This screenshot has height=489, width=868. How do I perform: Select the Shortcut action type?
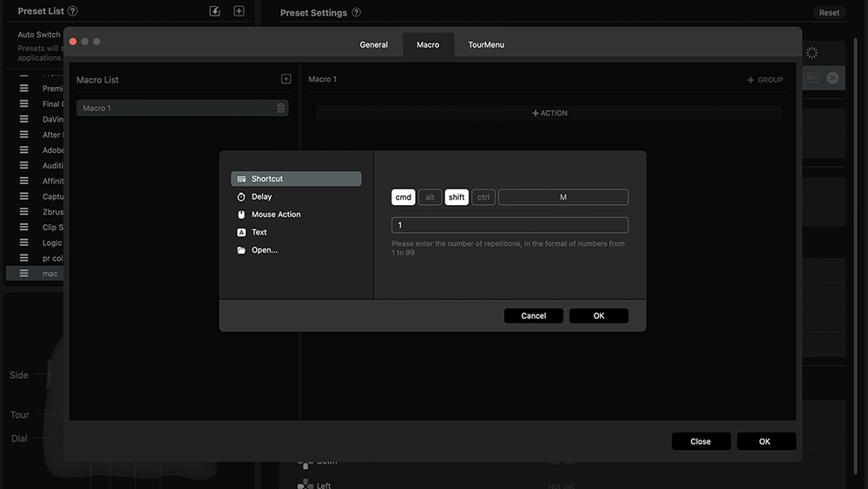coord(296,178)
